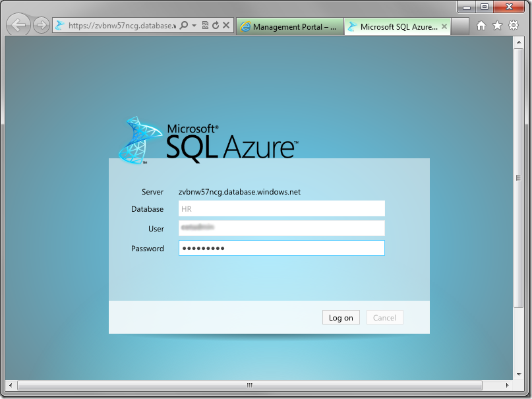The height and width of the screenshot is (399, 532).
Task: Restore down the browser window
Action: click(485, 7)
